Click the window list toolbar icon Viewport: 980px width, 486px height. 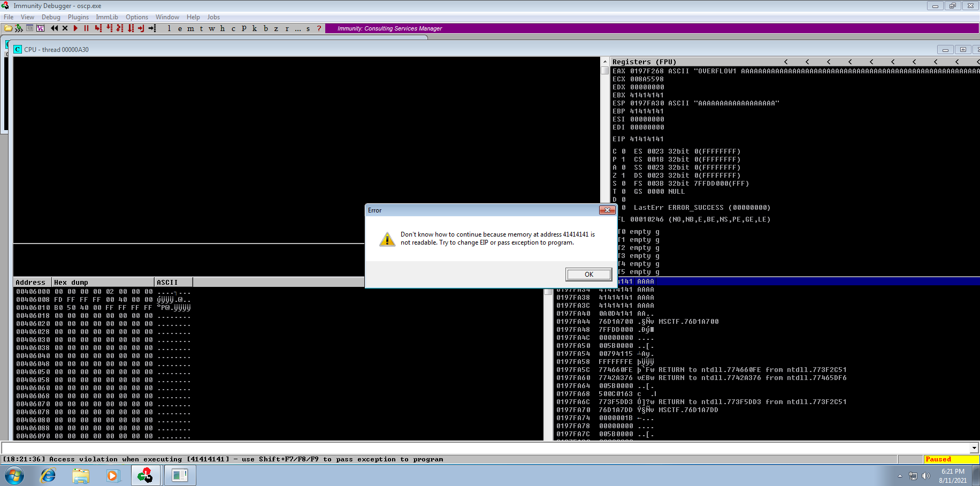[x=30, y=28]
